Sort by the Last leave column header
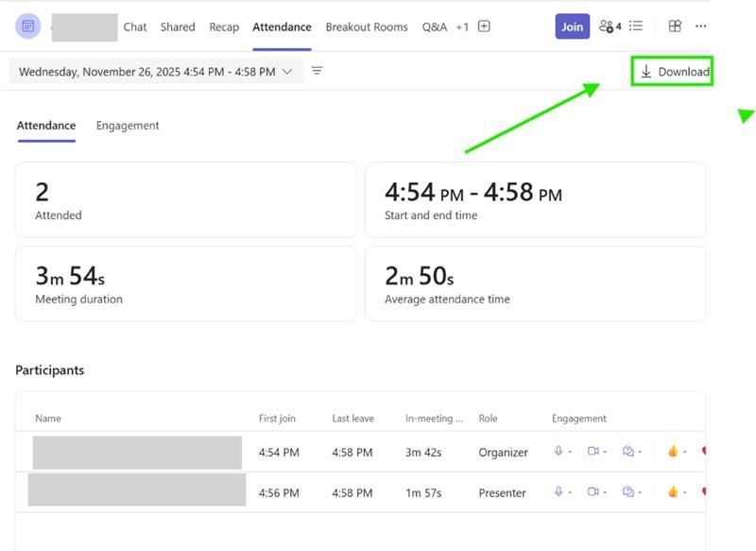This screenshot has width=756, height=551. click(352, 418)
